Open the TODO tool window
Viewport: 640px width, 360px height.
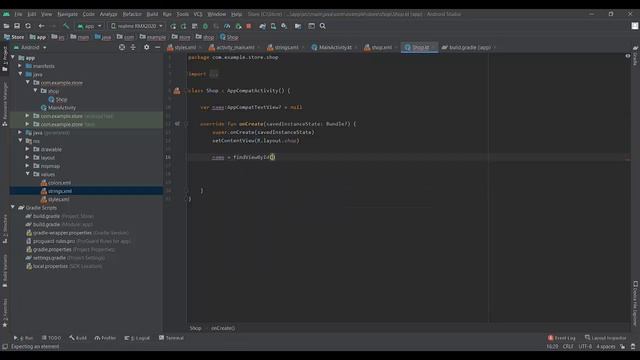(51, 338)
